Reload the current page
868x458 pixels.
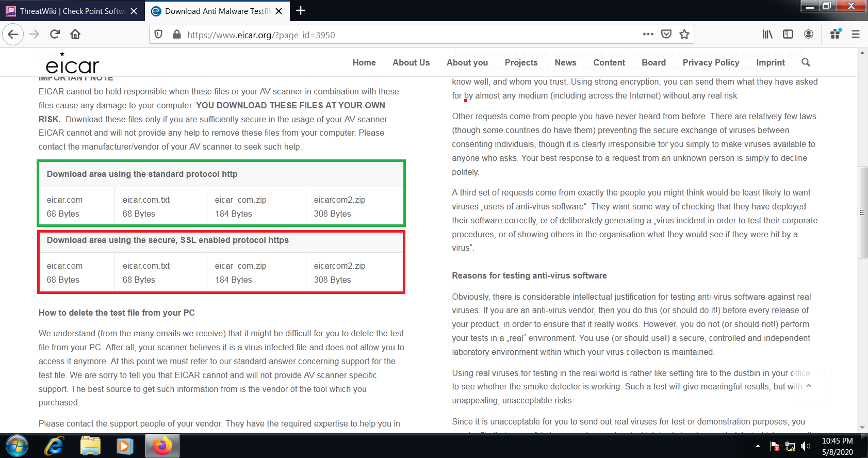click(55, 35)
